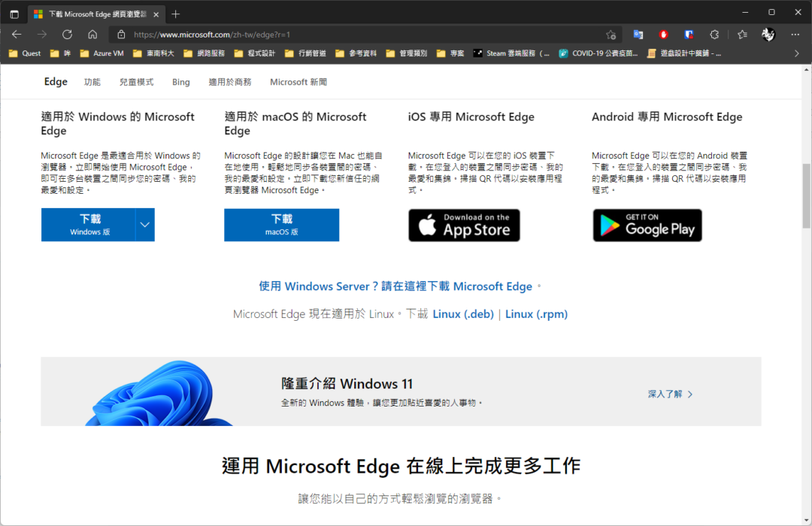Open the 東南科大 bookmarks folder
Viewport: 812px width, 526px height.
pyautogui.click(x=154, y=53)
